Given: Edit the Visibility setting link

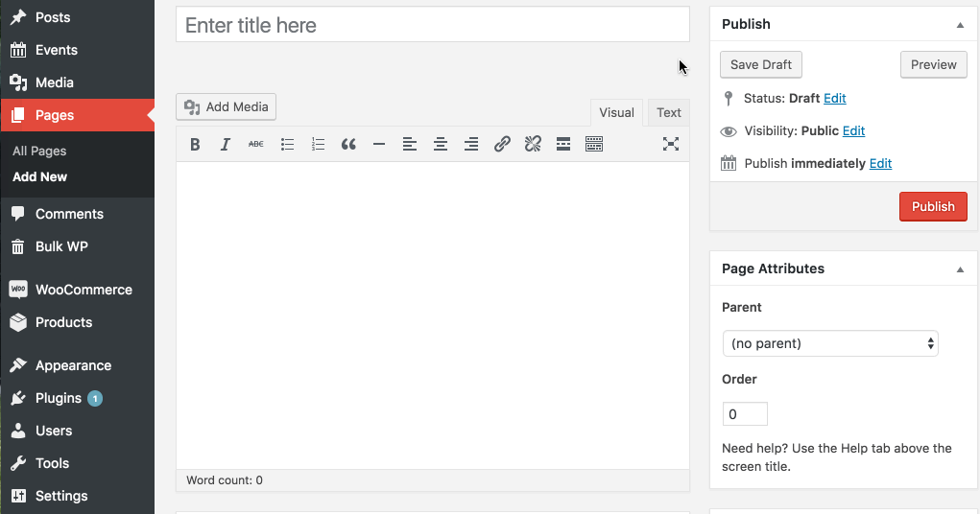Looking at the screenshot, I should [x=853, y=131].
